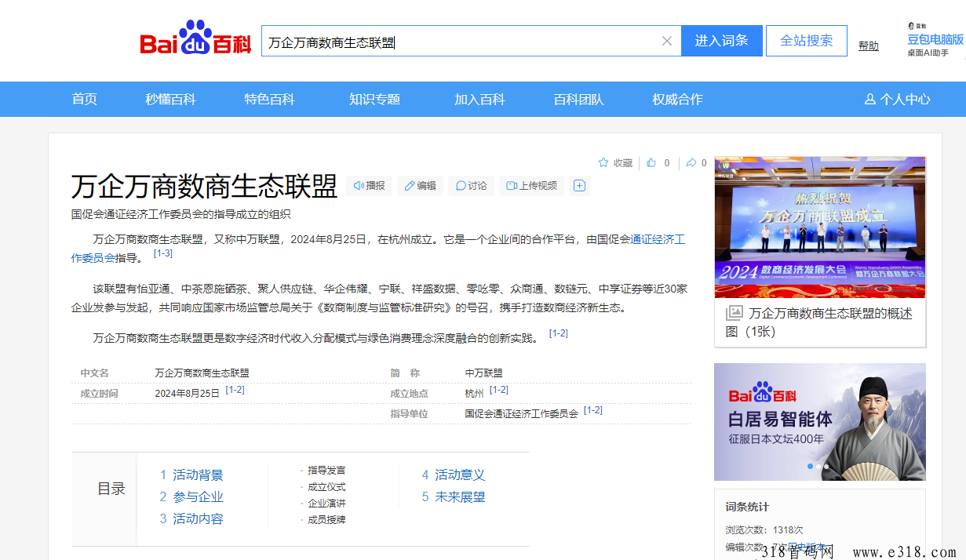Play the entry audio with 播报

[x=369, y=186]
